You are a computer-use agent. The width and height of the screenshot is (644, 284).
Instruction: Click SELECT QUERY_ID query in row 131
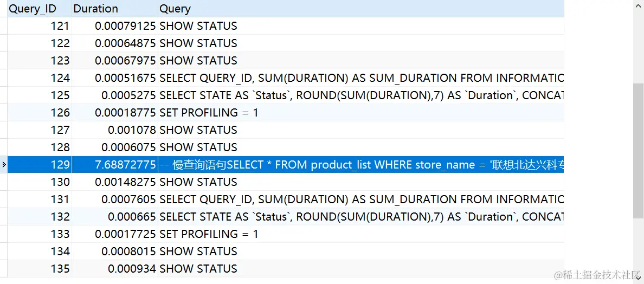tap(362, 199)
